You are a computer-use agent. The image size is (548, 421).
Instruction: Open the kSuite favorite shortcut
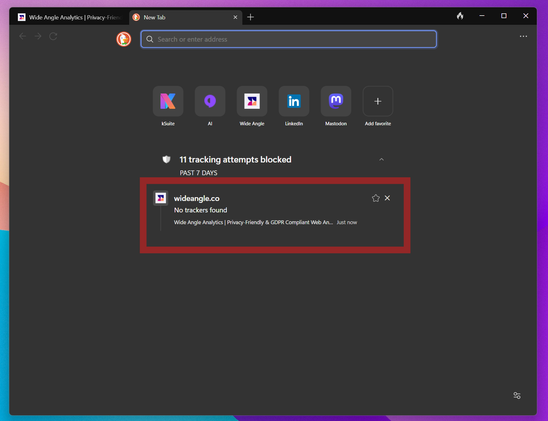pyautogui.click(x=168, y=101)
